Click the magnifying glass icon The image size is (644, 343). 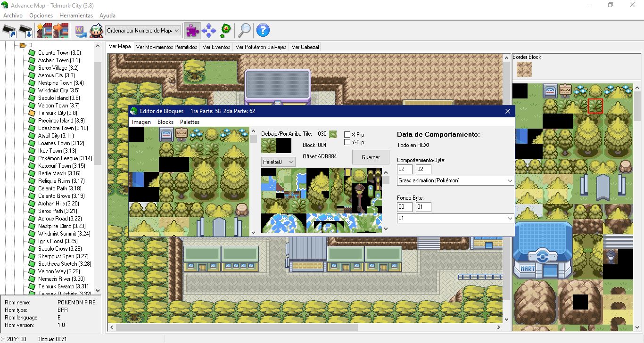pyautogui.click(x=244, y=31)
